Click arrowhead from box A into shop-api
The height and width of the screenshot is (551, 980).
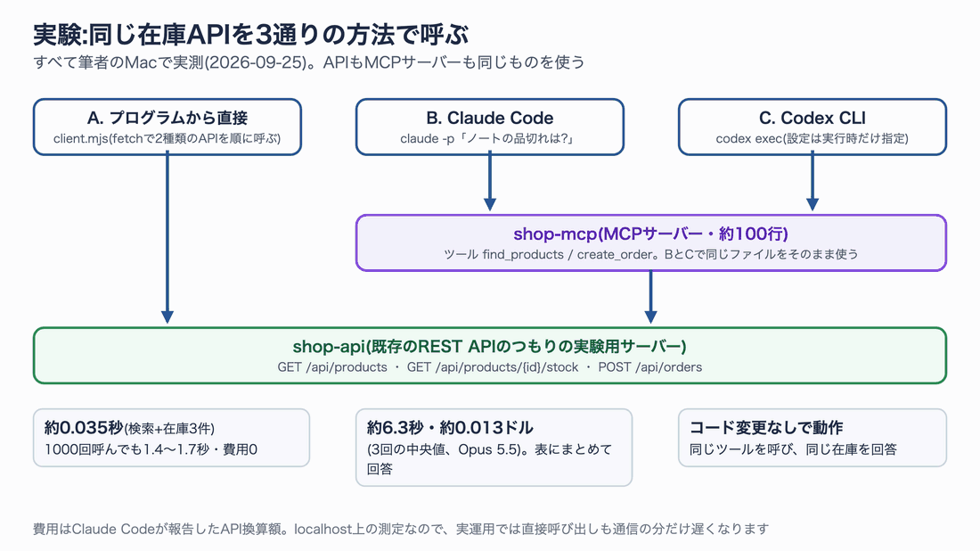click(x=167, y=317)
